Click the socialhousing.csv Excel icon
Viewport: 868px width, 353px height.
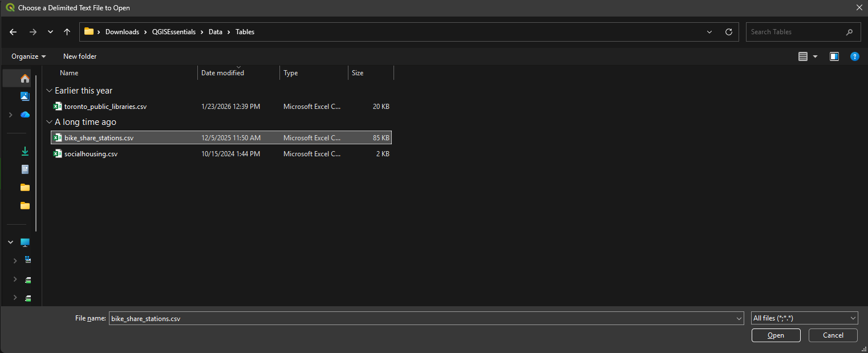click(58, 154)
